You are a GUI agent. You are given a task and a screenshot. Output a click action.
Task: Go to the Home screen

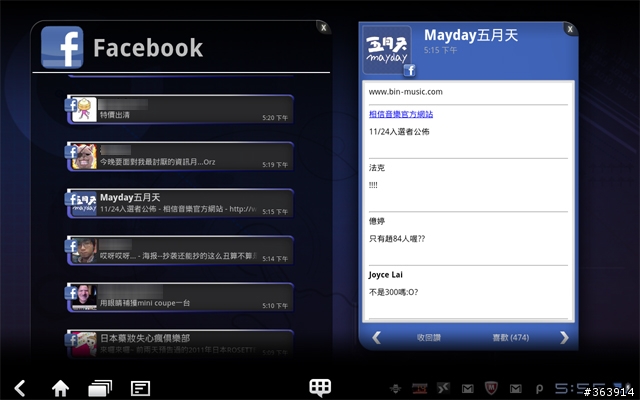click(x=60, y=388)
